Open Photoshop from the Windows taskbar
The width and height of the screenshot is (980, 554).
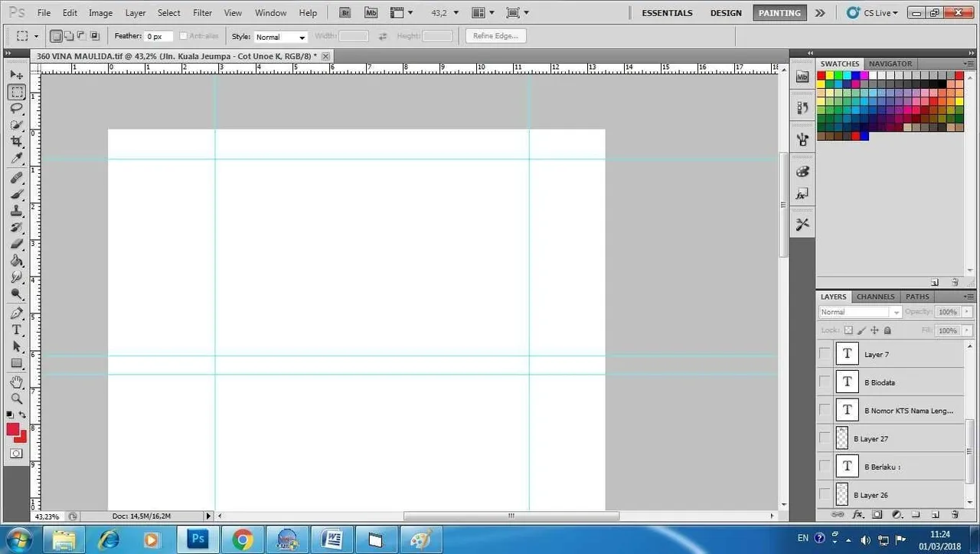click(x=198, y=539)
